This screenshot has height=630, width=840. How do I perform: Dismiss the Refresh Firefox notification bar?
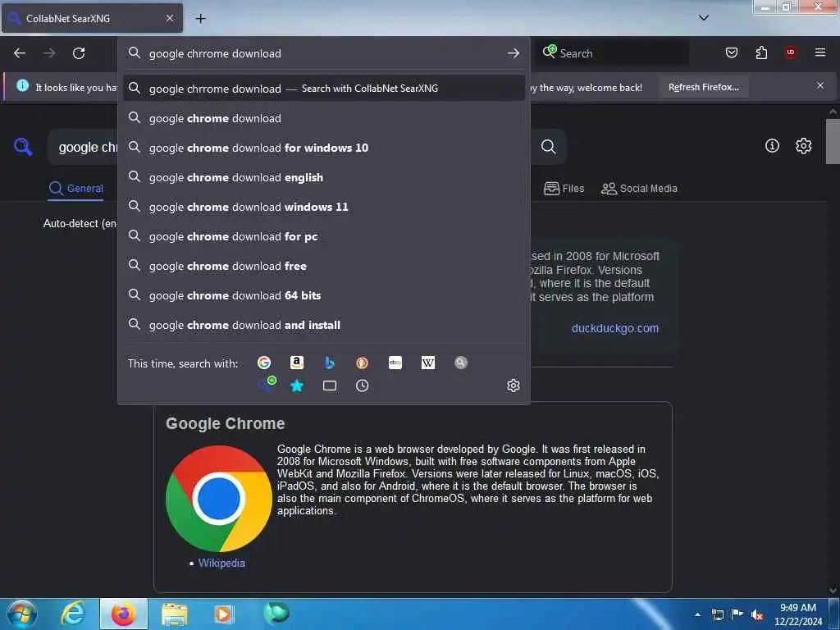(x=820, y=85)
